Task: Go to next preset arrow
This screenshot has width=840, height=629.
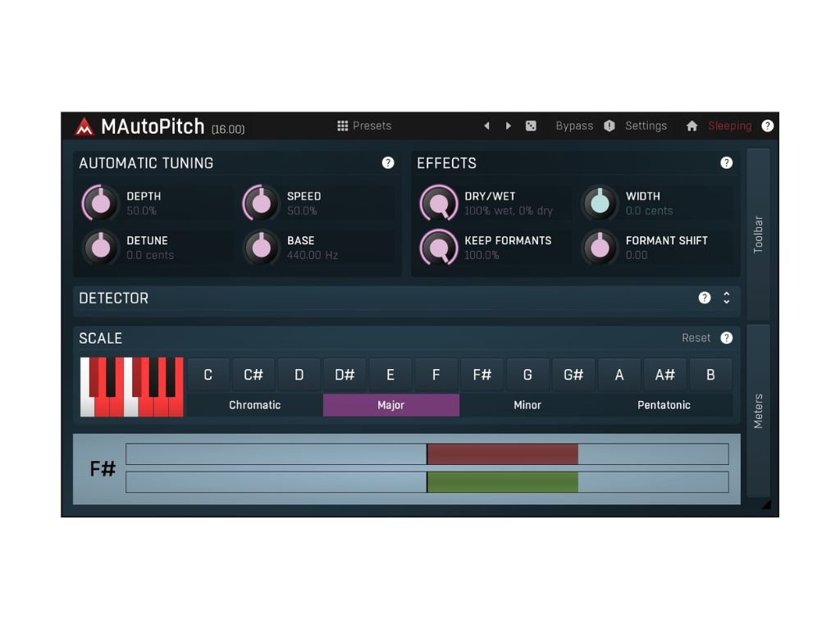Action: click(508, 126)
